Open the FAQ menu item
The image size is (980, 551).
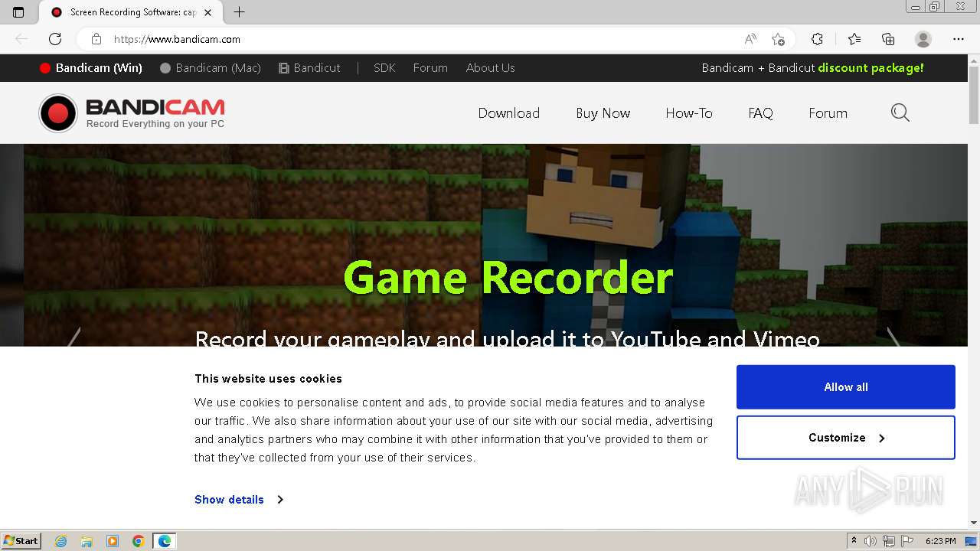(760, 113)
